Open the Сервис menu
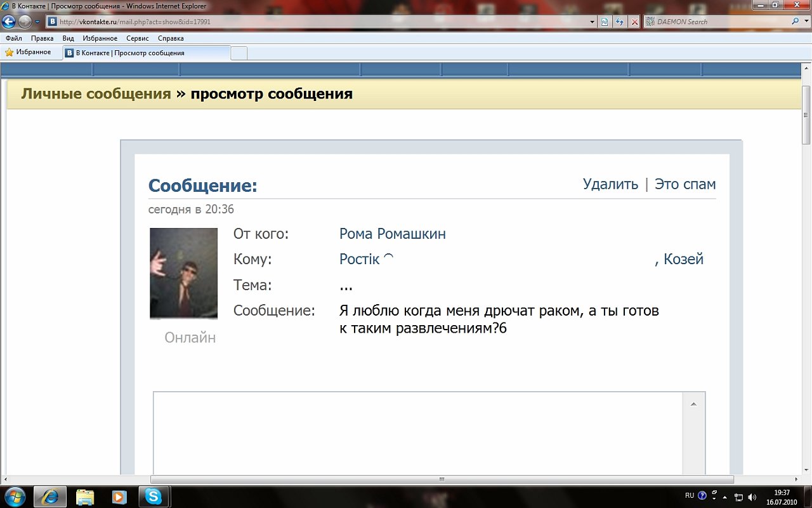 137,38
